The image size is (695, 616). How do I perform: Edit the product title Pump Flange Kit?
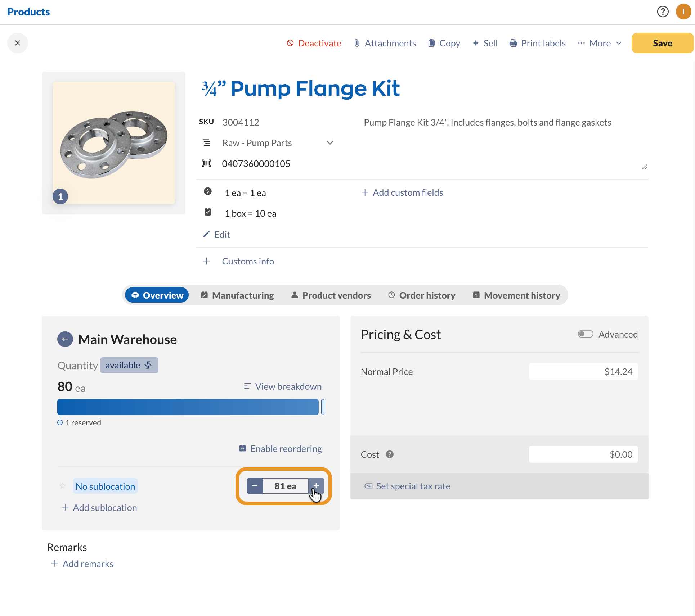tap(300, 89)
